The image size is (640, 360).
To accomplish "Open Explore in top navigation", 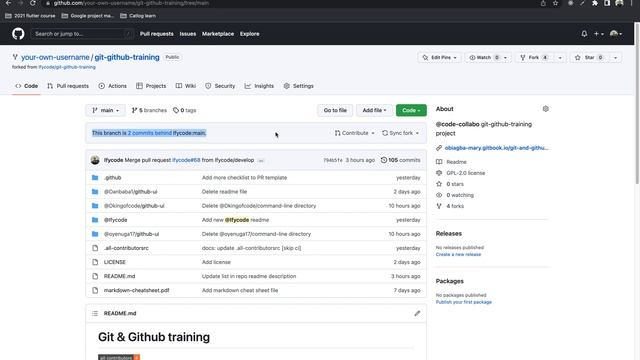I will click(x=249, y=34).
